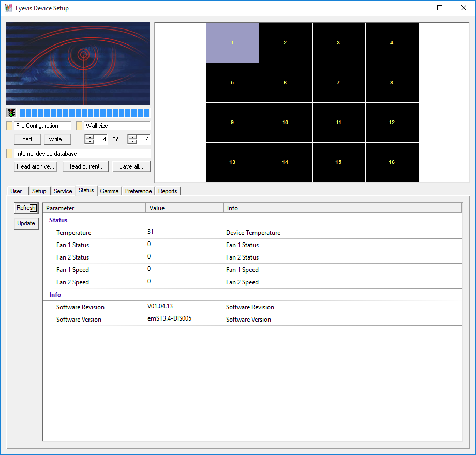The width and height of the screenshot is (476, 455).
Task: Select the Fan 2 Status parameter
Action: (x=252, y=257)
